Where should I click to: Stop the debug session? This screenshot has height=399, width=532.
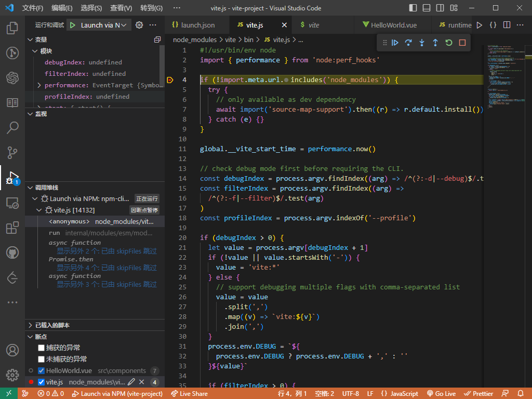pos(462,43)
